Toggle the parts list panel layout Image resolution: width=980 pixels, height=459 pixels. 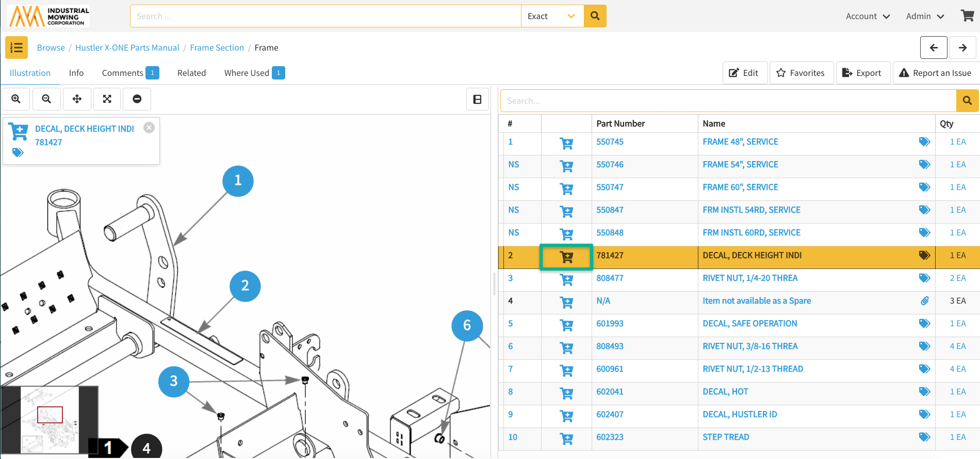[478, 99]
